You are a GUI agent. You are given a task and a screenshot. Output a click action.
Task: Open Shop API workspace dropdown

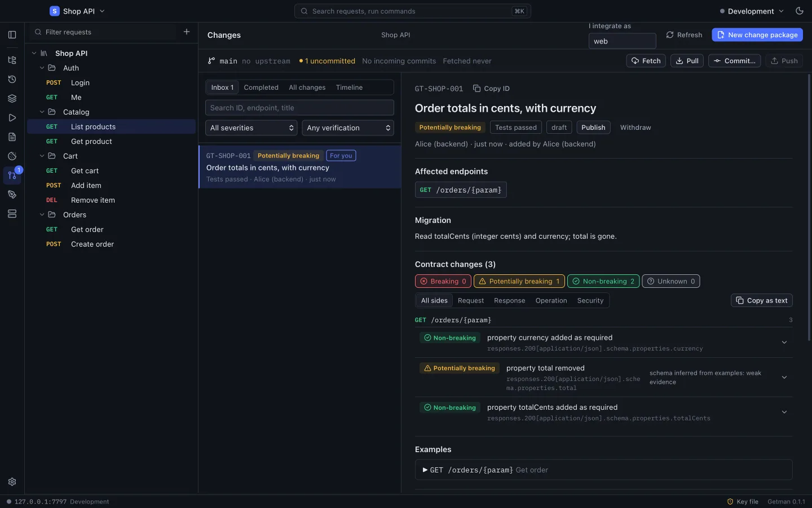[77, 11]
